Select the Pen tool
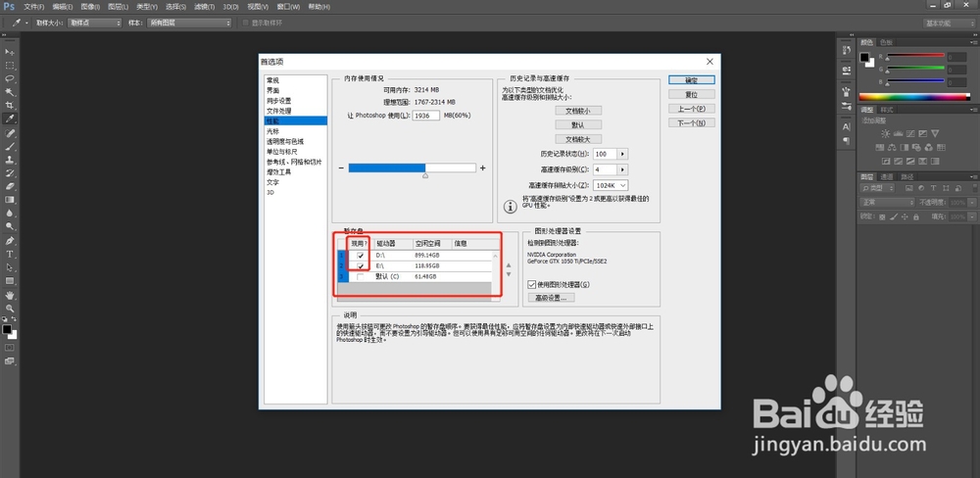980x478 pixels. pyautogui.click(x=10, y=241)
